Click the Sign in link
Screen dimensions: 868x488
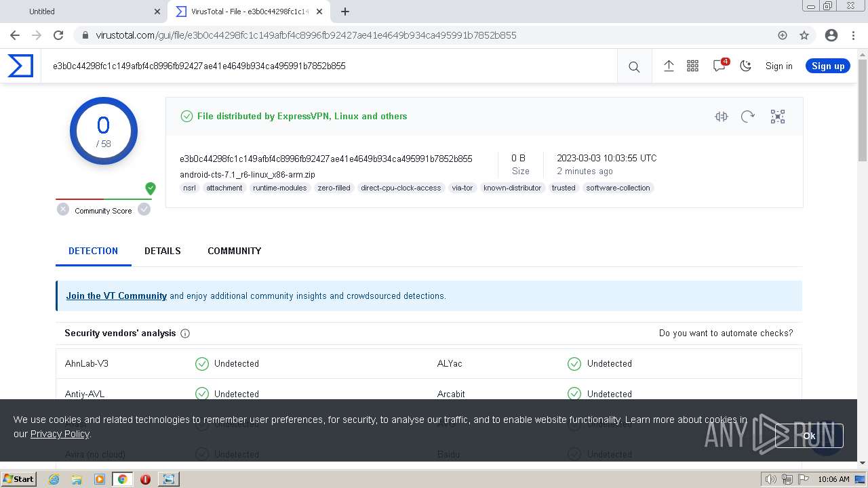click(778, 66)
